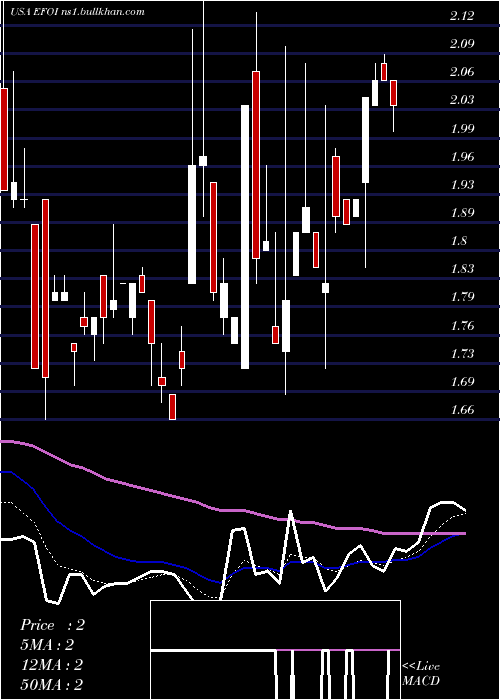Select the 1.8 price axis label
This screenshot has width=500, height=700.
click(x=458, y=242)
